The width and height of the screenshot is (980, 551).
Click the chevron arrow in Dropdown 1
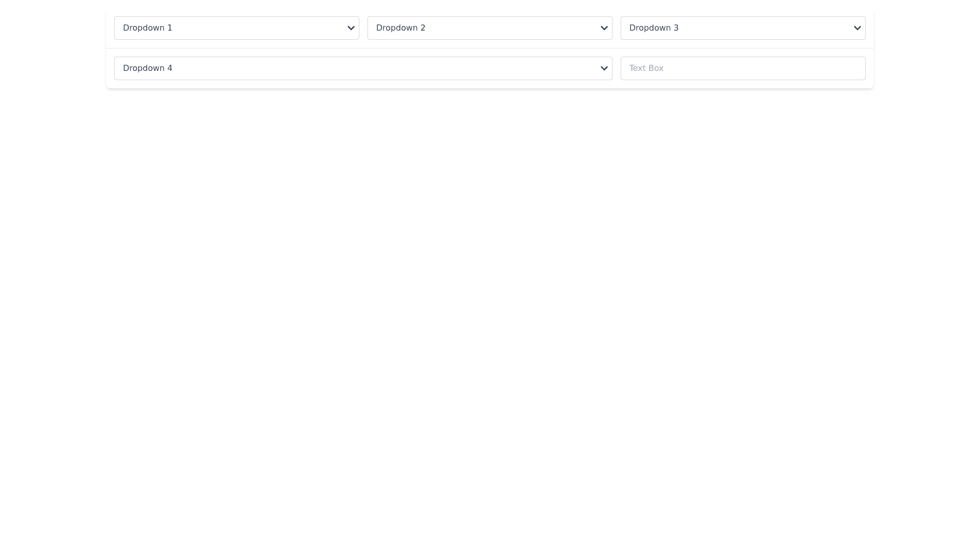pyautogui.click(x=351, y=28)
